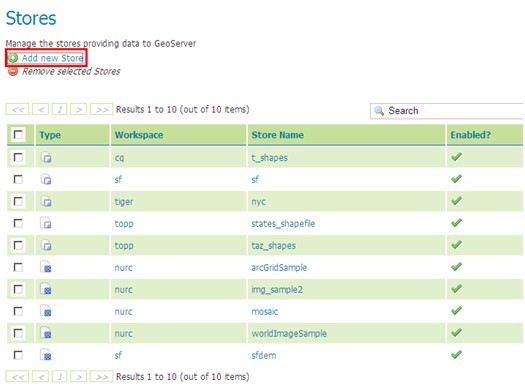Toggle the select-all checkbox in the table header
Screen dimensions: 525x390
point(18,135)
